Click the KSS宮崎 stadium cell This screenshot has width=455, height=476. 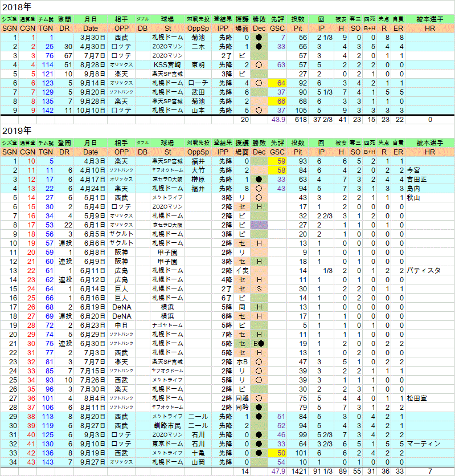coord(167,64)
